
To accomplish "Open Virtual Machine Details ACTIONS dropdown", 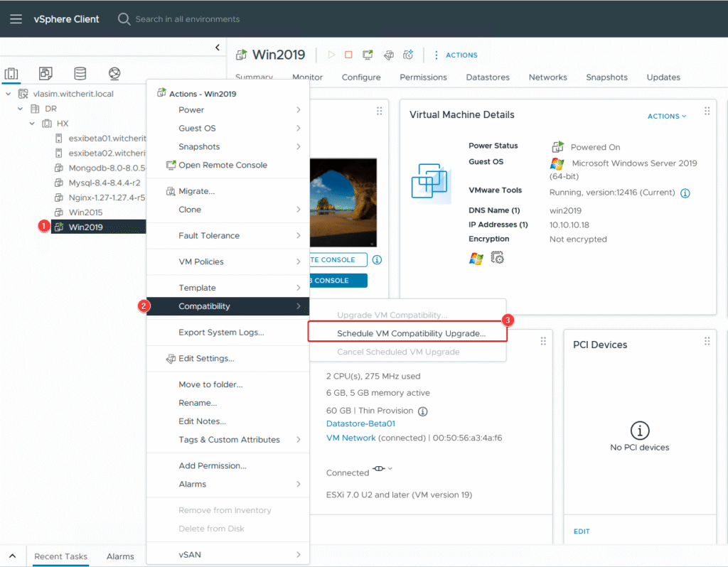I will pos(667,116).
